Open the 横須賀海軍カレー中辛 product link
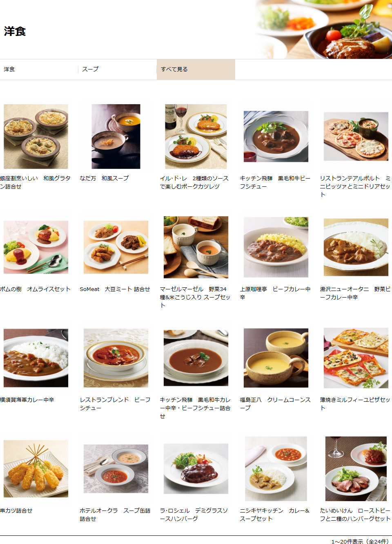392x544 pixels. [x=27, y=400]
